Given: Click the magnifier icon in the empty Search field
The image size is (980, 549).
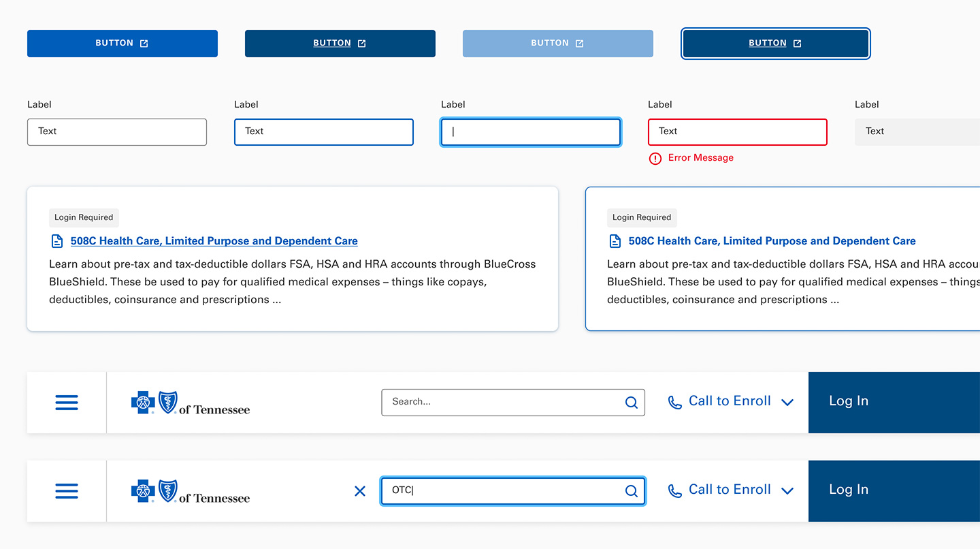Looking at the screenshot, I should point(631,403).
